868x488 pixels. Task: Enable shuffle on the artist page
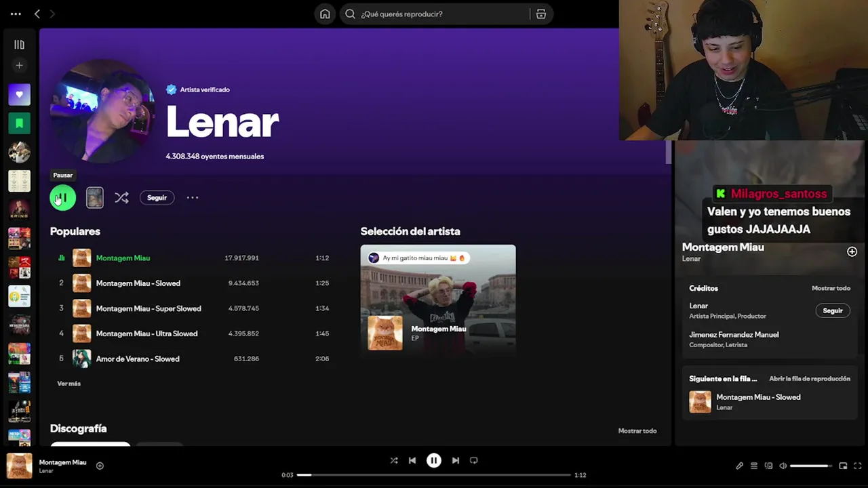click(x=121, y=197)
